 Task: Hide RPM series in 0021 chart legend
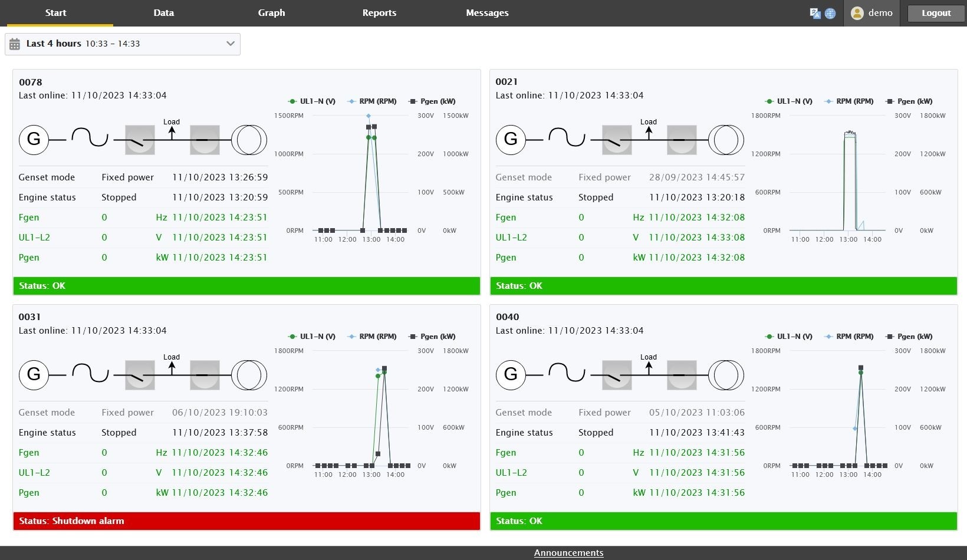point(848,101)
